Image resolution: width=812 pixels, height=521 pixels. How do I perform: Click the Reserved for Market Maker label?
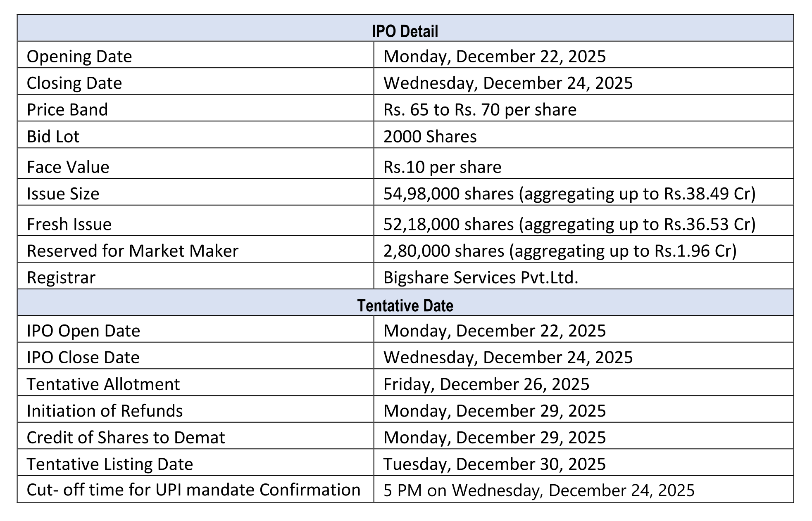point(133,251)
